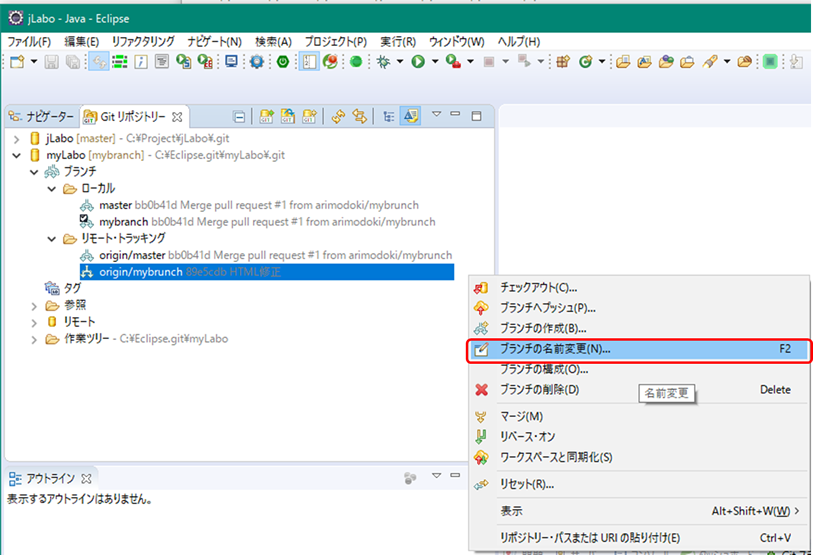Toggle the highlighted Git view toolbar button
Screen dimensions: 813x555
click(x=411, y=116)
